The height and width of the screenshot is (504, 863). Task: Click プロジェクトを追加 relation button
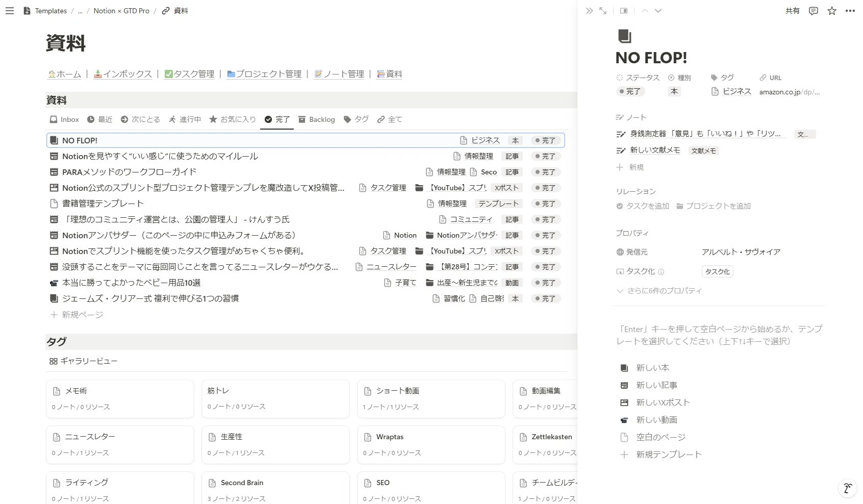click(714, 206)
